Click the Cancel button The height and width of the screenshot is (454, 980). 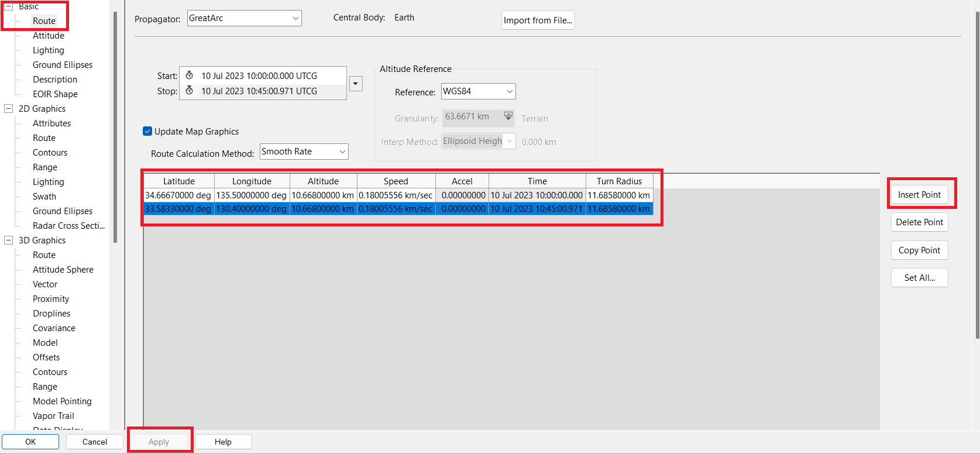pyautogui.click(x=95, y=442)
